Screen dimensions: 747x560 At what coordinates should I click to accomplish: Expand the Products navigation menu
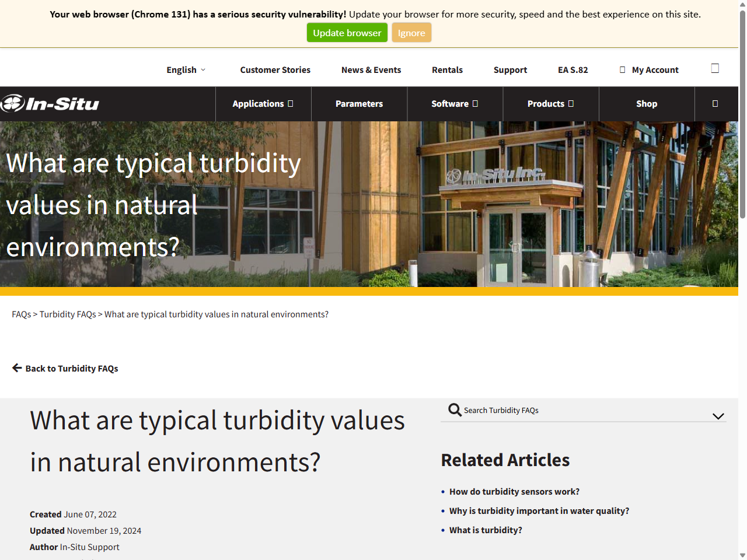550,104
